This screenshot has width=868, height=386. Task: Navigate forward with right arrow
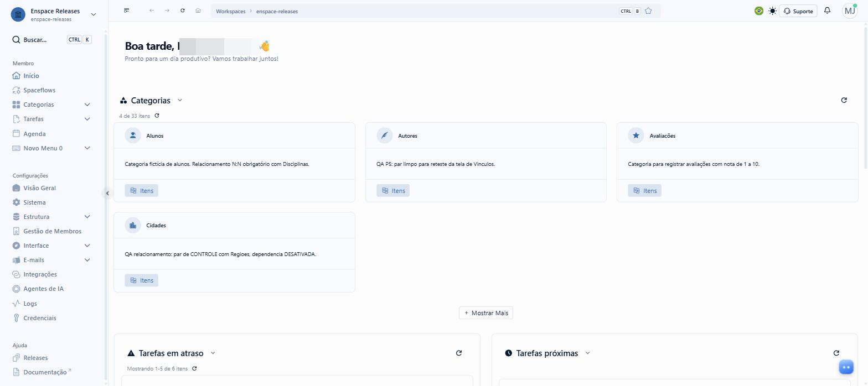point(167,11)
